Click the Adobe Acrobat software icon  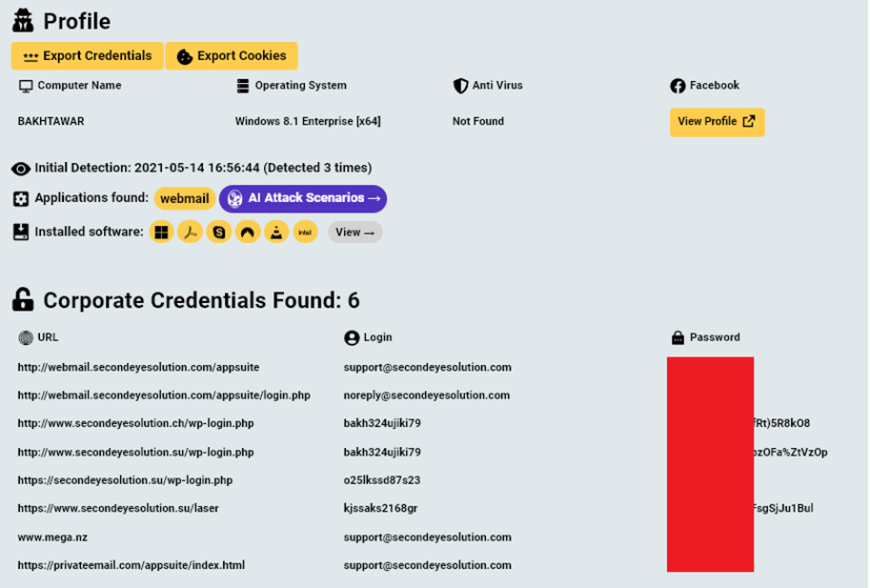pyautogui.click(x=191, y=232)
